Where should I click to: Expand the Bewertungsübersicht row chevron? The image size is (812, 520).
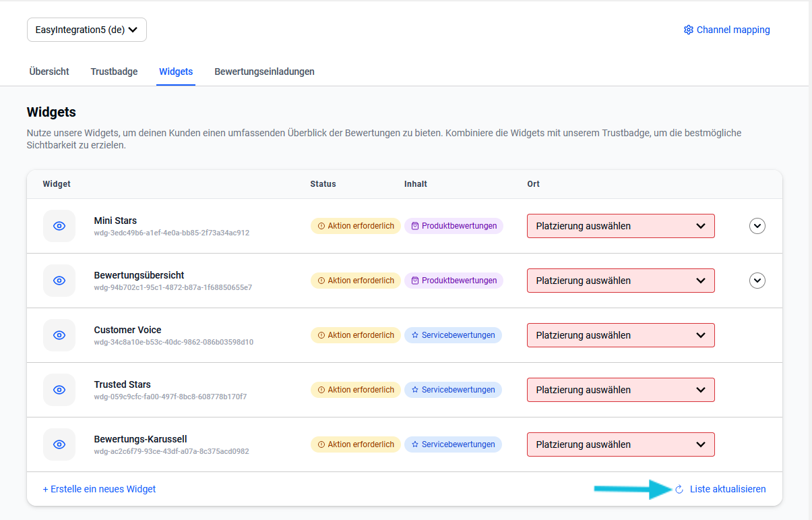pos(757,281)
